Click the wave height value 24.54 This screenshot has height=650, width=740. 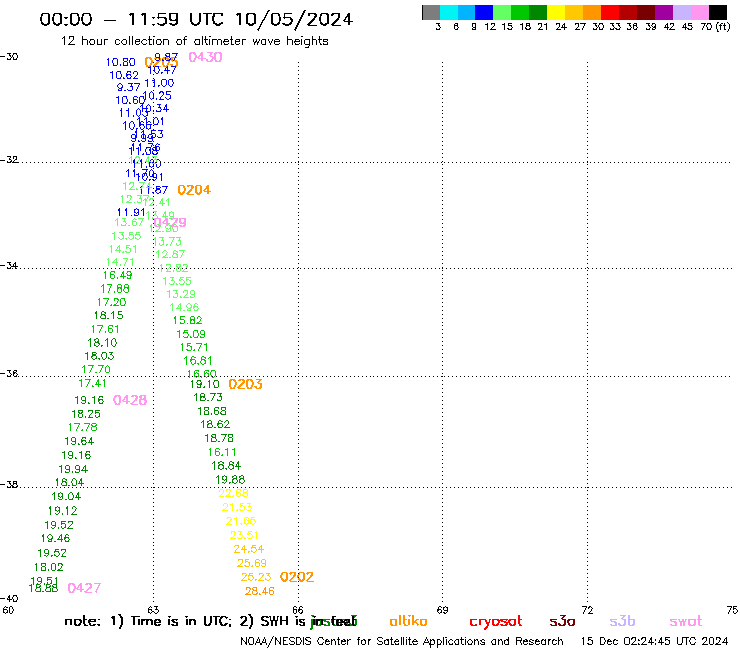249,549
